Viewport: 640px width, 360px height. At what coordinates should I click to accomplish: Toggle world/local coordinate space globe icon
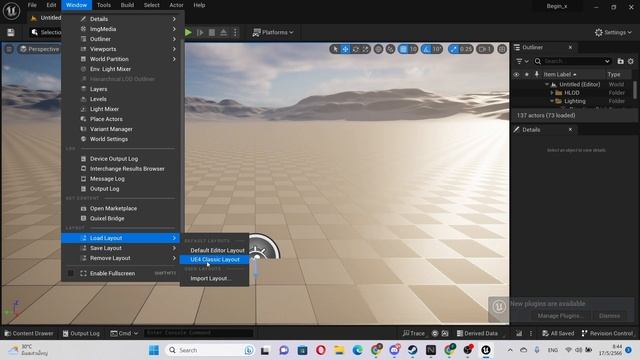pyautogui.click(x=378, y=49)
